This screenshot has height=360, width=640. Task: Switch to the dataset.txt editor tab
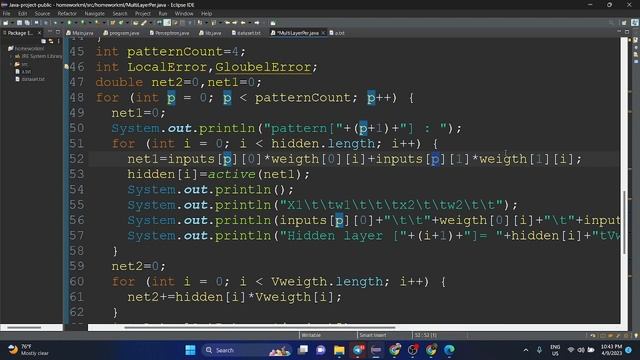[x=246, y=33]
